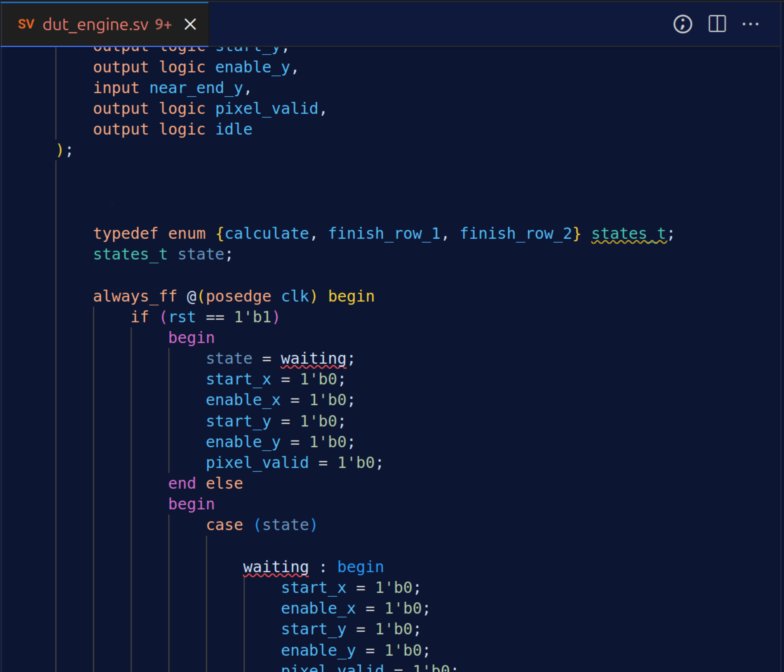Viewport: 784px width, 672px height.
Task: Open the More Actions ellipsis menu
Action: coord(750,25)
